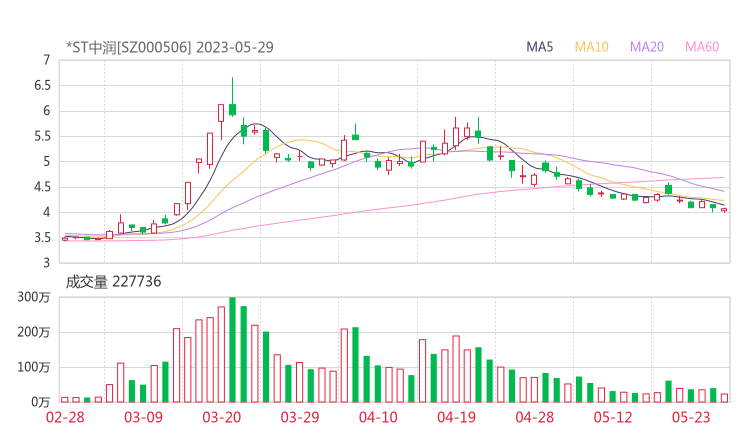Image resolution: width=740 pixels, height=440 pixels.
Task: Click the 05-12 date axis label
Action: (x=613, y=417)
